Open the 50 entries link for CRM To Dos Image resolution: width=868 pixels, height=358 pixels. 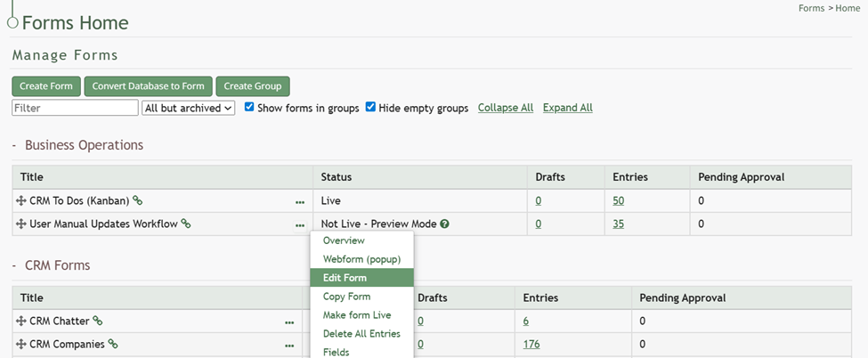618,201
